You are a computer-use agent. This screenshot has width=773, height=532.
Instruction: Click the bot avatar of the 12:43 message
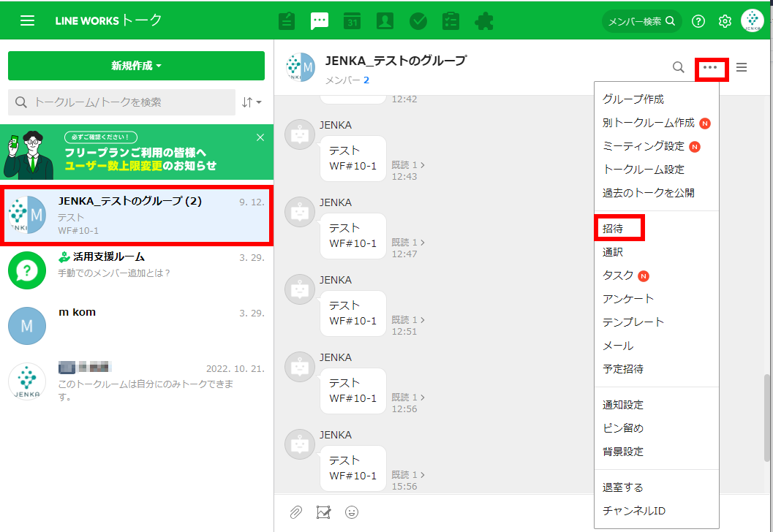(x=300, y=134)
